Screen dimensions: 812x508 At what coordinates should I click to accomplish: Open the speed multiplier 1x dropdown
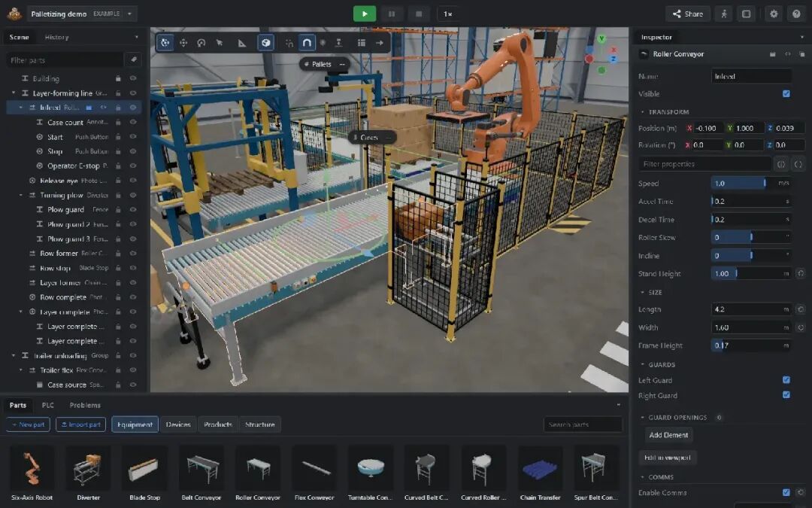pos(448,14)
